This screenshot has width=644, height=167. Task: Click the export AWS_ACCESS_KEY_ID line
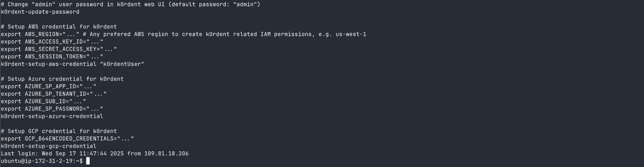point(52,42)
